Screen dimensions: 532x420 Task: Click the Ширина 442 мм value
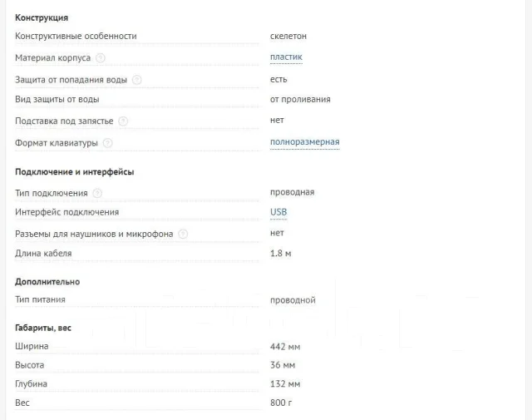click(285, 347)
